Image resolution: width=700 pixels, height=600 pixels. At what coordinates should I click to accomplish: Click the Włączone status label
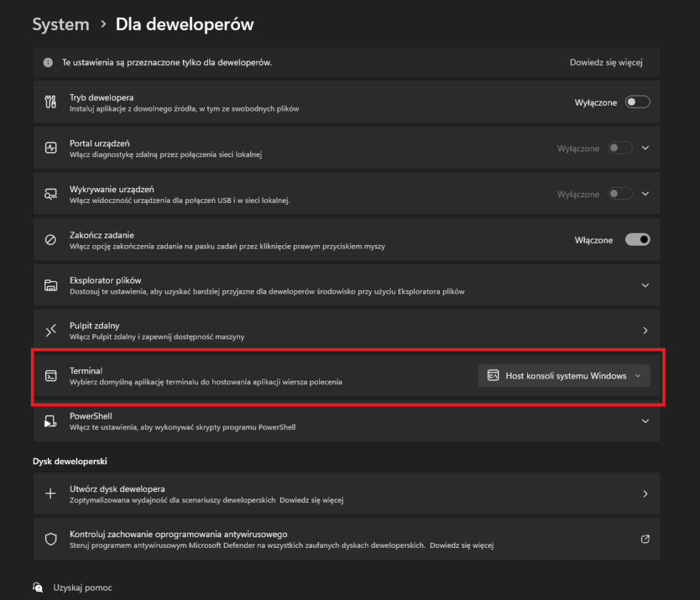[x=594, y=240]
